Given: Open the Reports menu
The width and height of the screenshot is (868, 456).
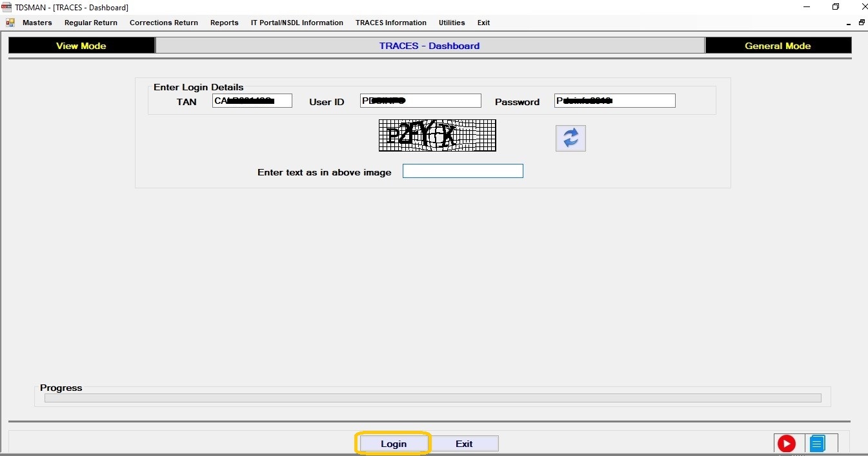Looking at the screenshot, I should pyautogui.click(x=224, y=23).
